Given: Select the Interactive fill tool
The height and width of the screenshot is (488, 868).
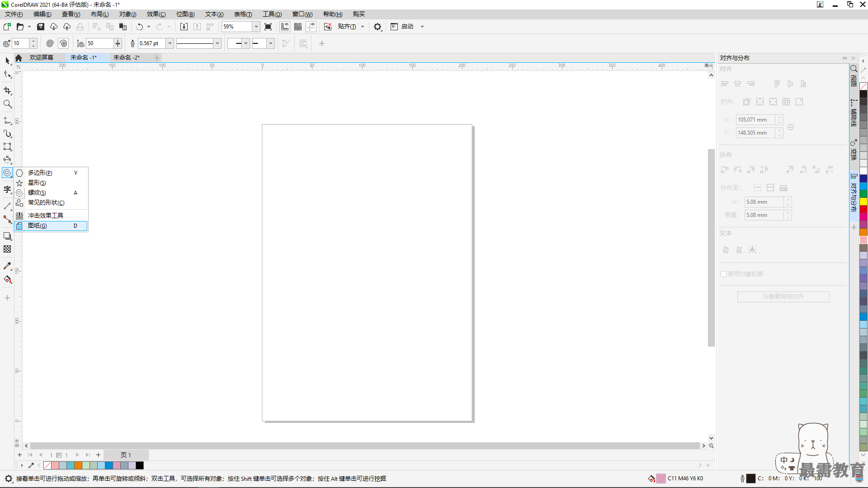Looking at the screenshot, I should coord(7,279).
